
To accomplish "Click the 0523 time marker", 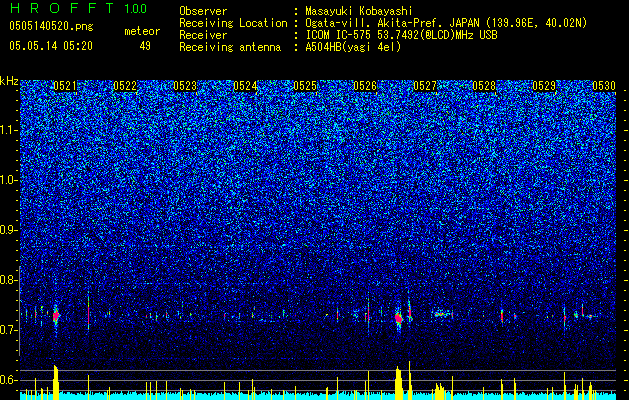I will [x=185, y=86].
